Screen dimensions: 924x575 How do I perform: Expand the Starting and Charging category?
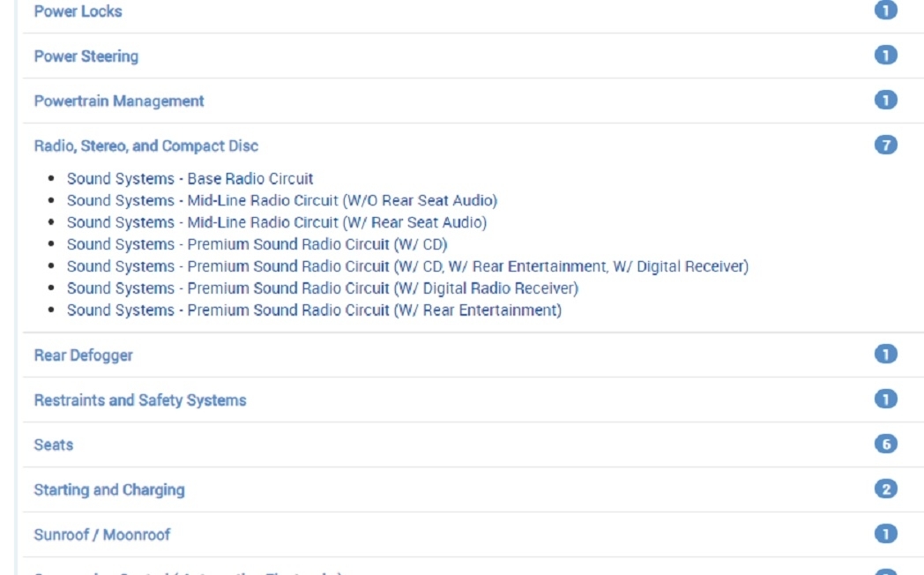[x=108, y=490]
